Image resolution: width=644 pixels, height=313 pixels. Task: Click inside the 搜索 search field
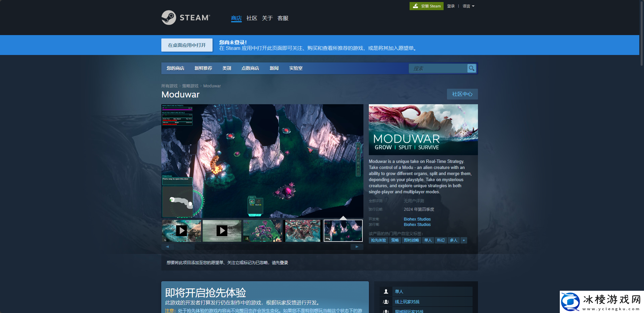[438, 68]
